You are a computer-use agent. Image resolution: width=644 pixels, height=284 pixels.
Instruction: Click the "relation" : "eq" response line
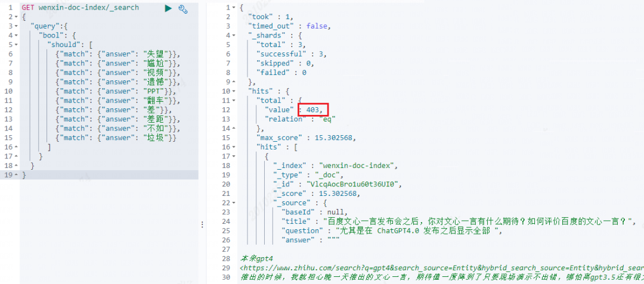(300, 119)
